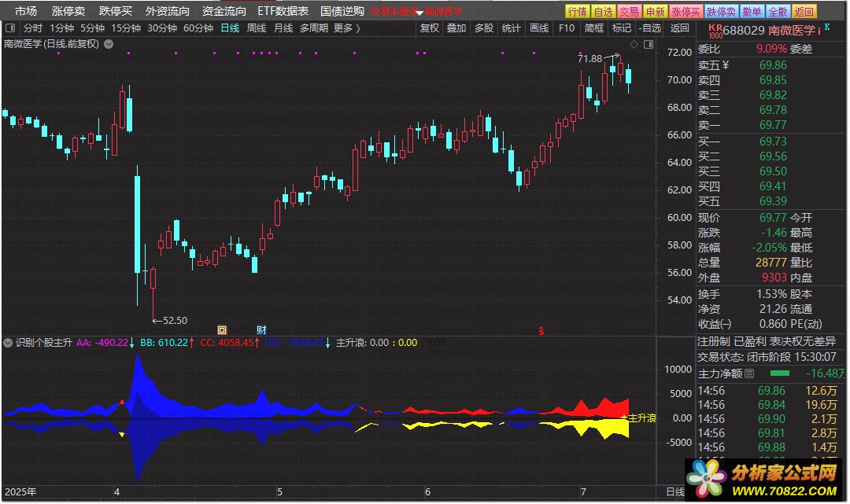Switch to the 60分钟 period
This screenshot has width=850, height=504.
(198, 28)
